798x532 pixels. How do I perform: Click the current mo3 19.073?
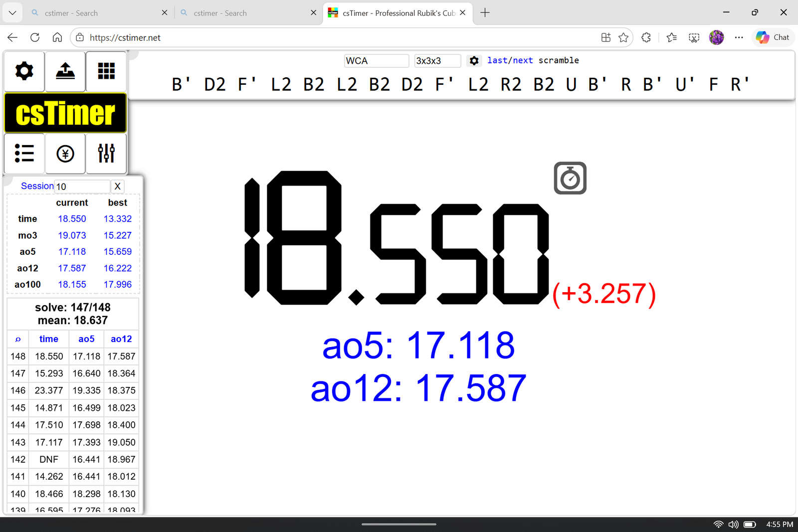click(x=72, y=235)
